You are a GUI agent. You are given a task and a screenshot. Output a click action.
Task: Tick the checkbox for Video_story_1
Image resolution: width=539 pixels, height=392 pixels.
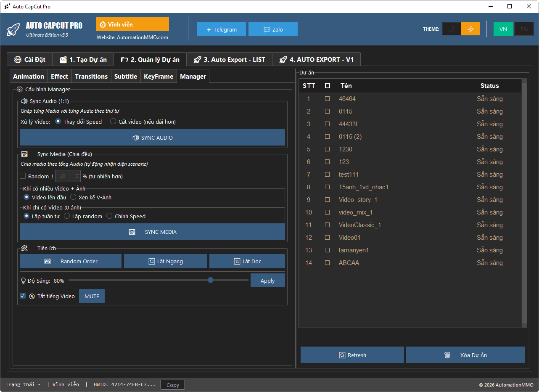327,200
